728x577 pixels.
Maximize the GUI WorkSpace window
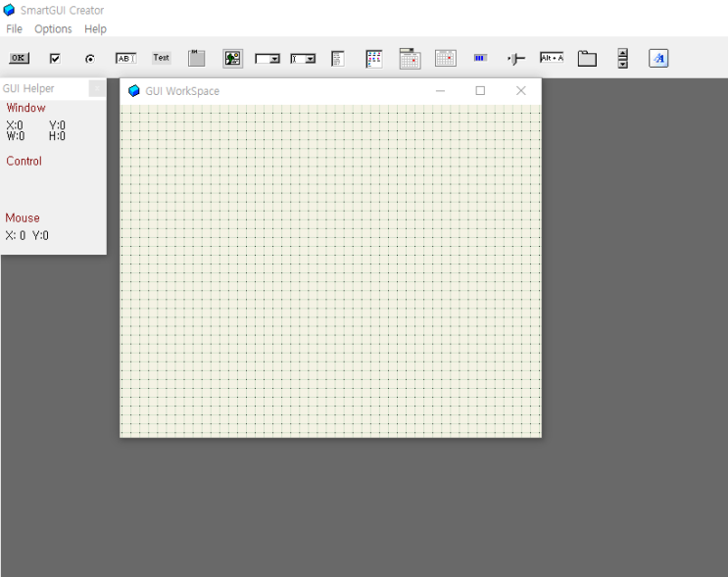coord(480,90)
